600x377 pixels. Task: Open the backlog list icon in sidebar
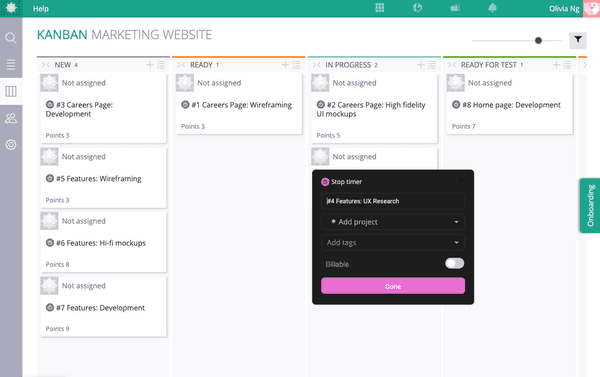pyautogui.click(x=11, y=65)
